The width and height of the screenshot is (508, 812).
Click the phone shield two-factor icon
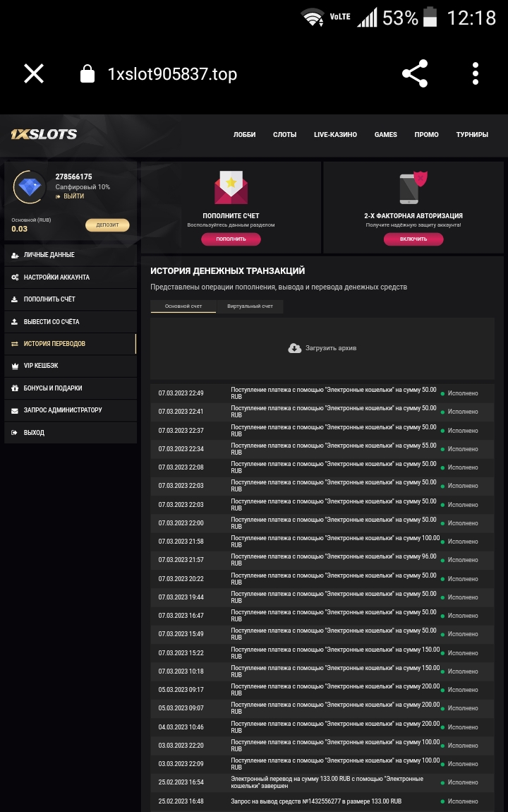(413, 187)
